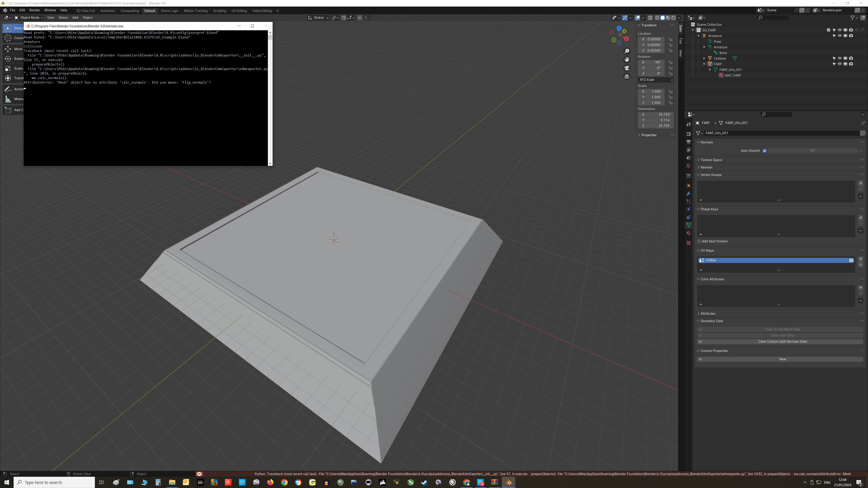The image size is (868, 488).
Task: Toggle the Armature object's eye visibility
Action: (840, 36)
